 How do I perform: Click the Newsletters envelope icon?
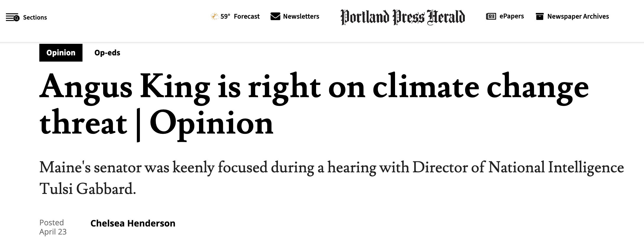[x=275, y=16]
